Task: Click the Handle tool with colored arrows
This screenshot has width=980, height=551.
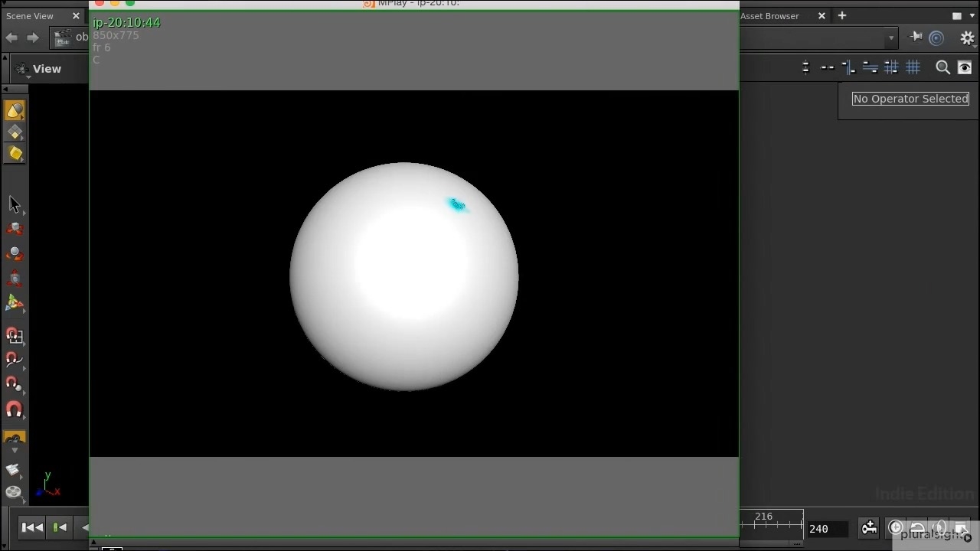Action: [15, 303]
